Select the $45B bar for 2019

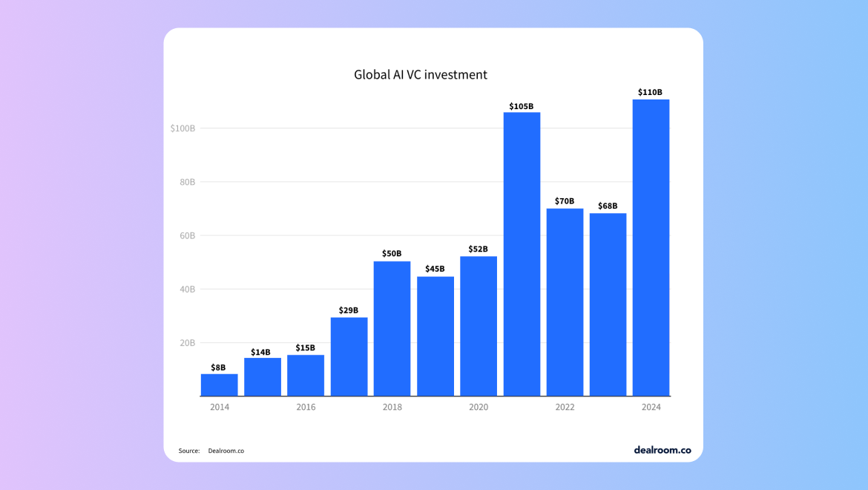point(435,336)
